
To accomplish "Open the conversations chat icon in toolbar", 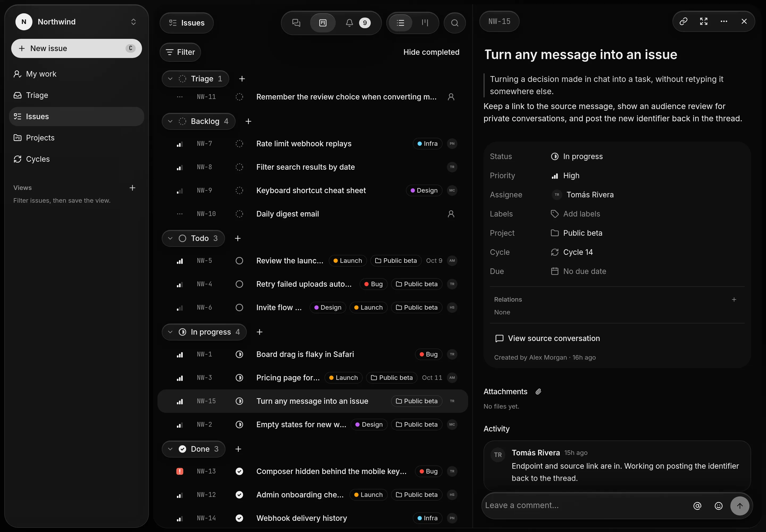I will point(296,23).
